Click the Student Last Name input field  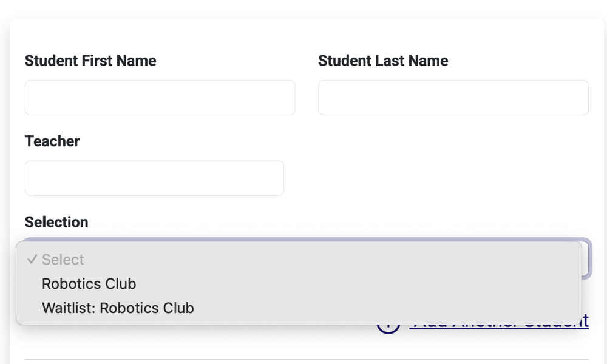(x=453, y=97)
